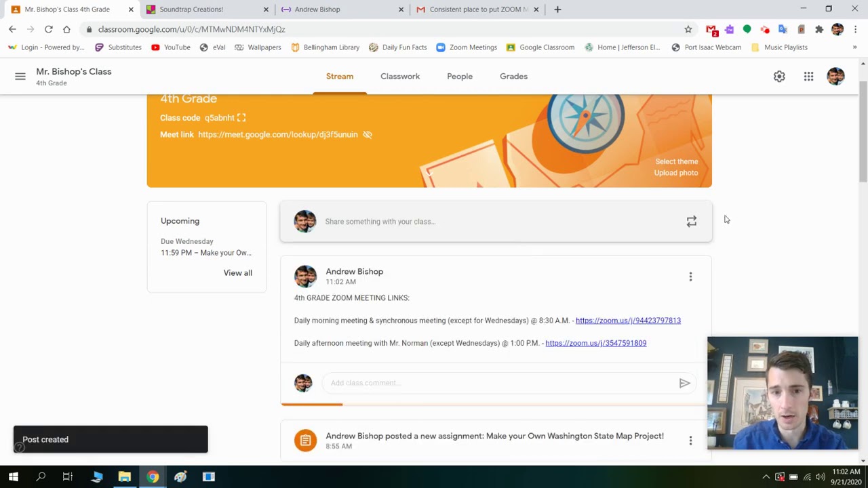Click View all upcoming work
Screen dimensions: 868x488
pos(237,272)
